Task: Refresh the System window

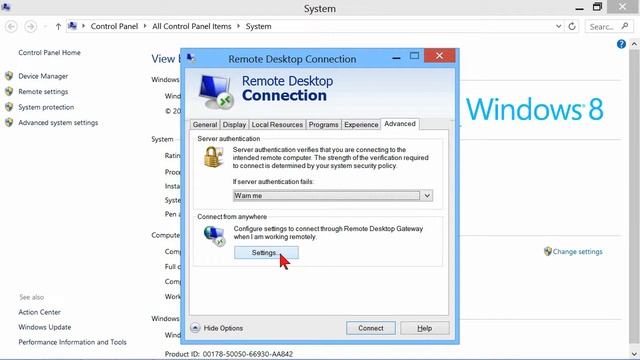Action: click(572, 27)
